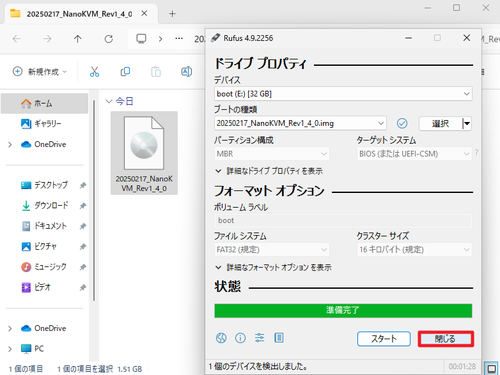This screenshot has height=375, width=500.
Task: Open the file system FAT32 dropdown
Action: tap(271, 249)
